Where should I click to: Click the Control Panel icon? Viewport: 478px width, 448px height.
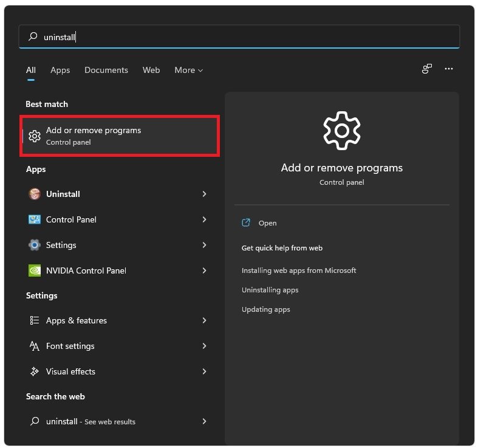(x=35, y=219)
